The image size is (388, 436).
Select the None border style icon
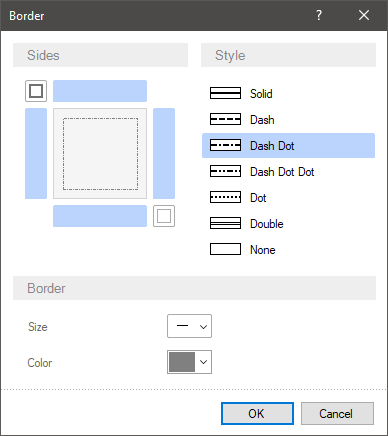(225, 249)
